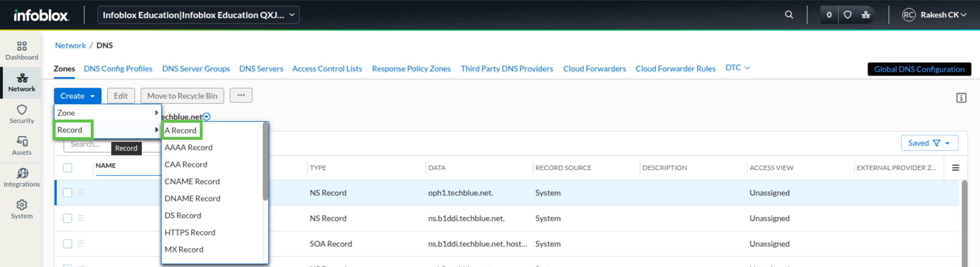Viewport: 980px width, 267px height.
Task: Open the Network sidebar section
Action: [22, 83]
